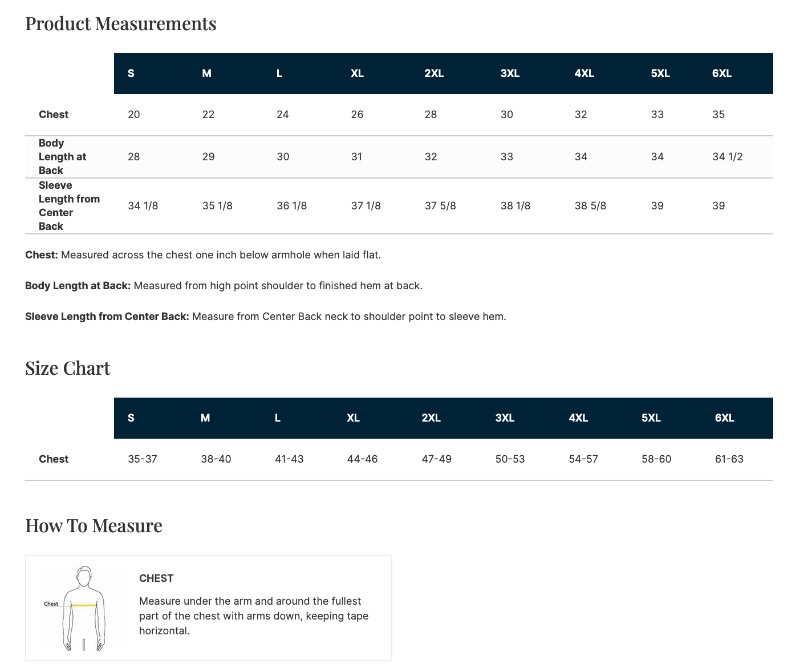Click the bold Body Length at Back: definition term

pos(78,286)
